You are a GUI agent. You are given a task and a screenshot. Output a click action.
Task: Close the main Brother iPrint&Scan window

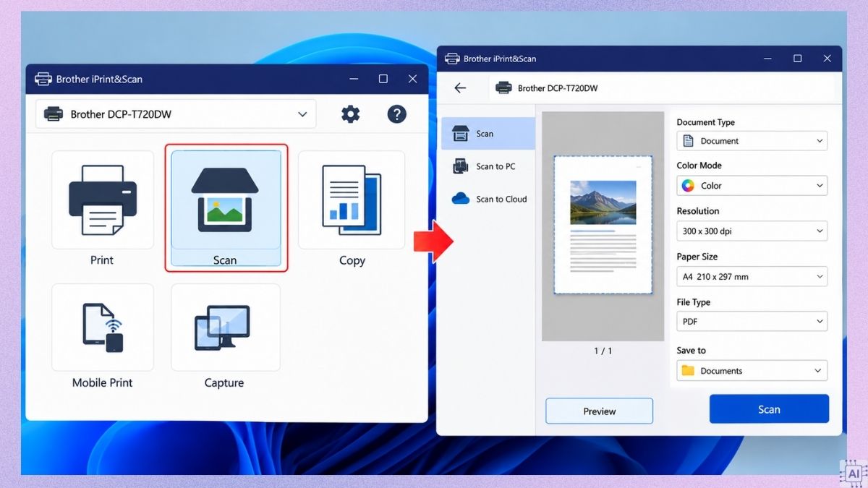(x=412, y=79)
